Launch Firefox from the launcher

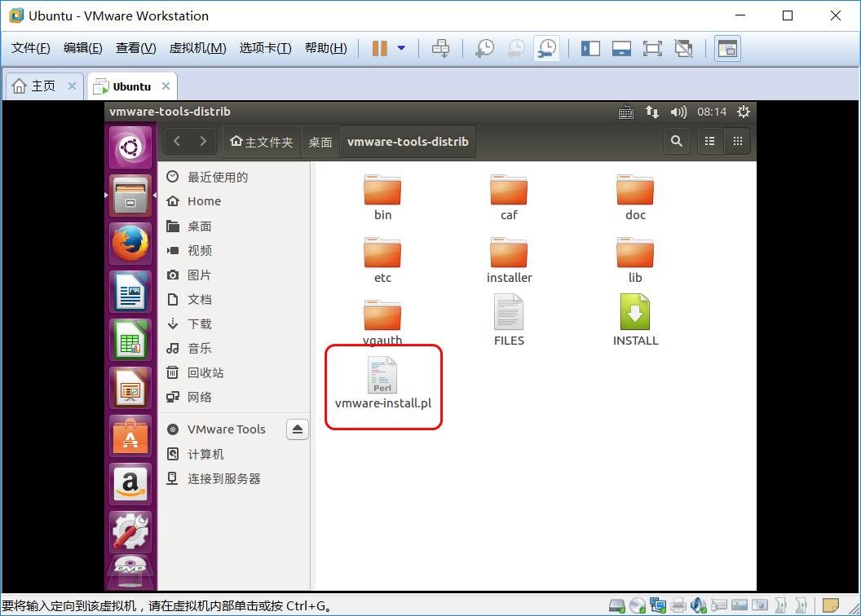[x=130, y=244]
